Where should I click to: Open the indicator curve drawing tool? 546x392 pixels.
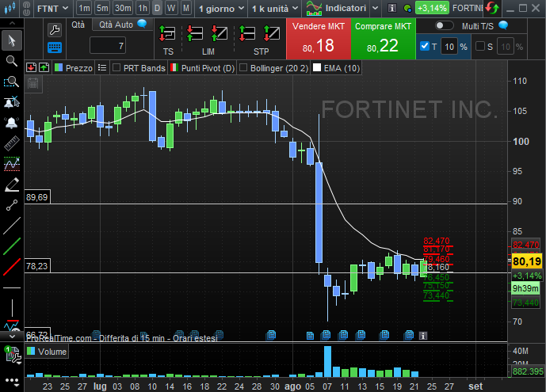click(x=12, y=164)
